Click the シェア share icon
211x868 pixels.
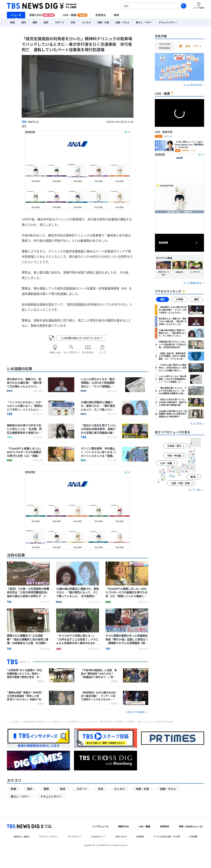point(102,347)
